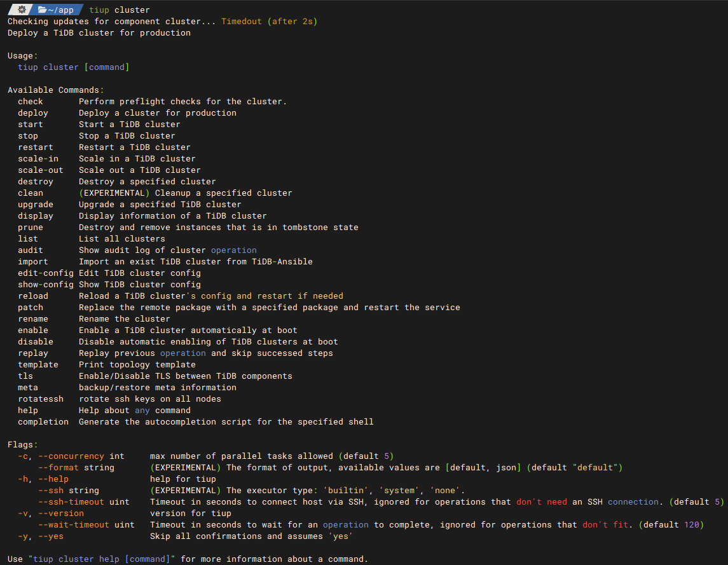
Task: Click the 'tiup cluster [command]' usage line
Action: click(73, 67)
